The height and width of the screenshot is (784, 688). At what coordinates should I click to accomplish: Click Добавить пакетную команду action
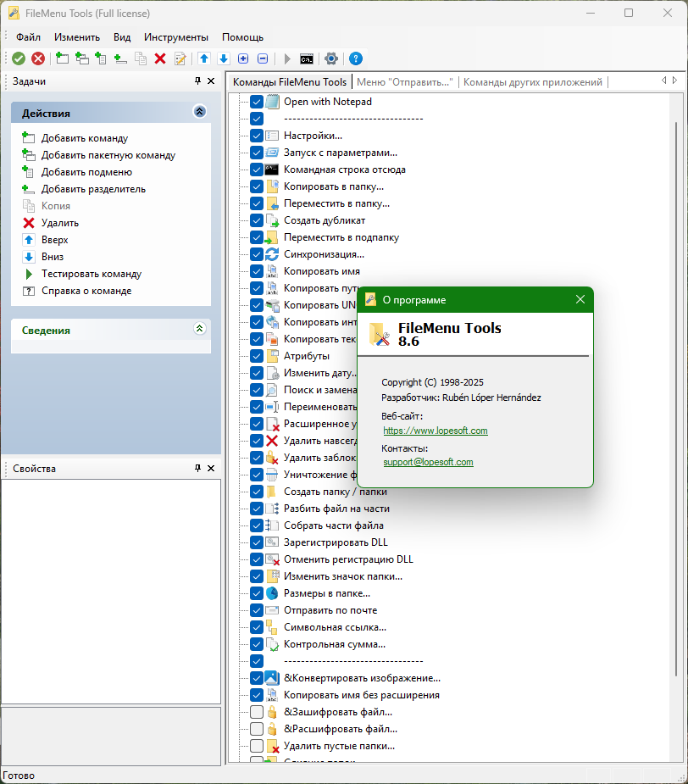108,155
